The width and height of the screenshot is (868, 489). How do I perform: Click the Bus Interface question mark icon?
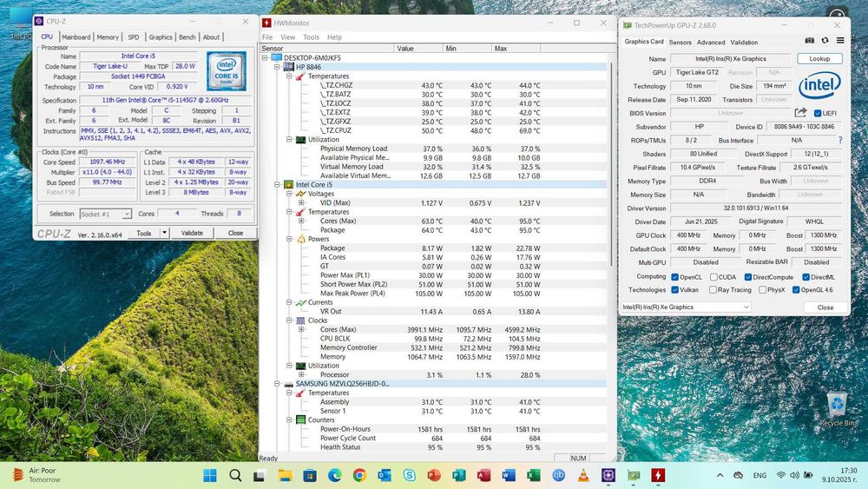click(839, 140)
